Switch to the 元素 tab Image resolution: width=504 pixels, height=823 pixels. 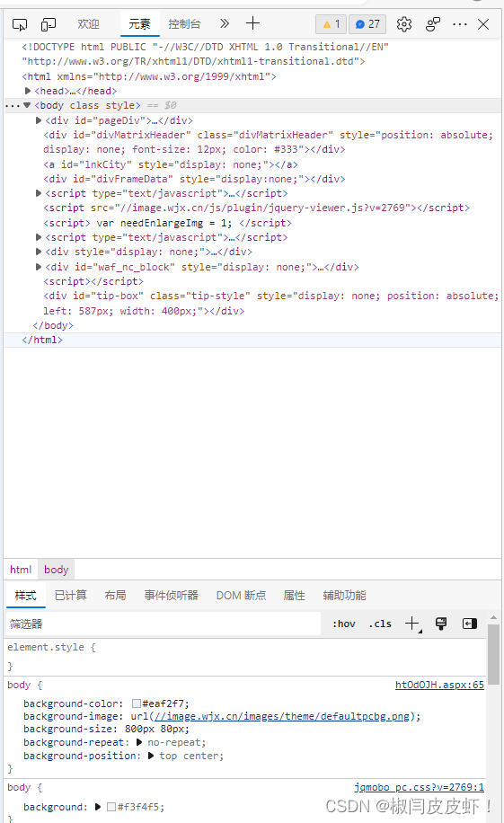[x=139, y=24]
